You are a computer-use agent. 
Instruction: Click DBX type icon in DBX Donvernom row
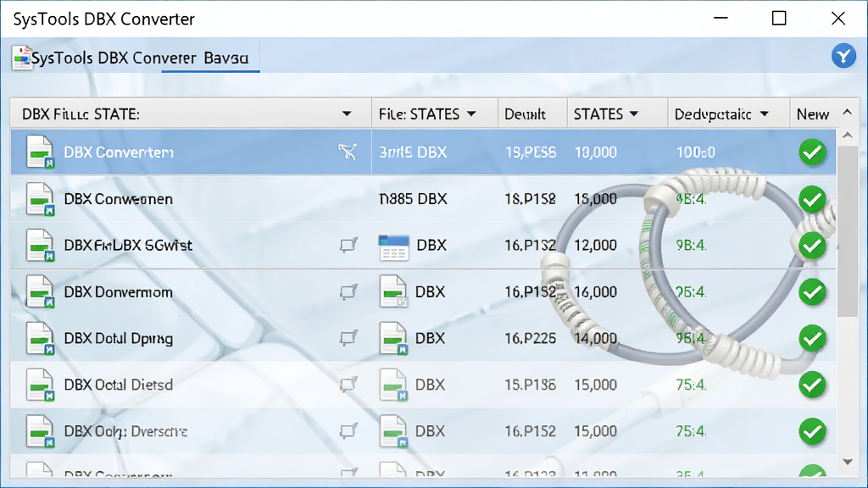pos(393,291)
